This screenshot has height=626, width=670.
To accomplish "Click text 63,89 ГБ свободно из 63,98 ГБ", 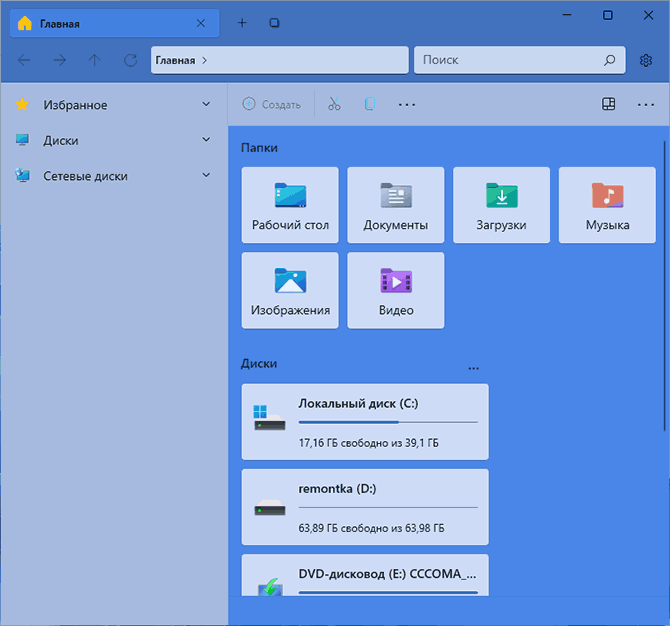I will pos(371,528).
